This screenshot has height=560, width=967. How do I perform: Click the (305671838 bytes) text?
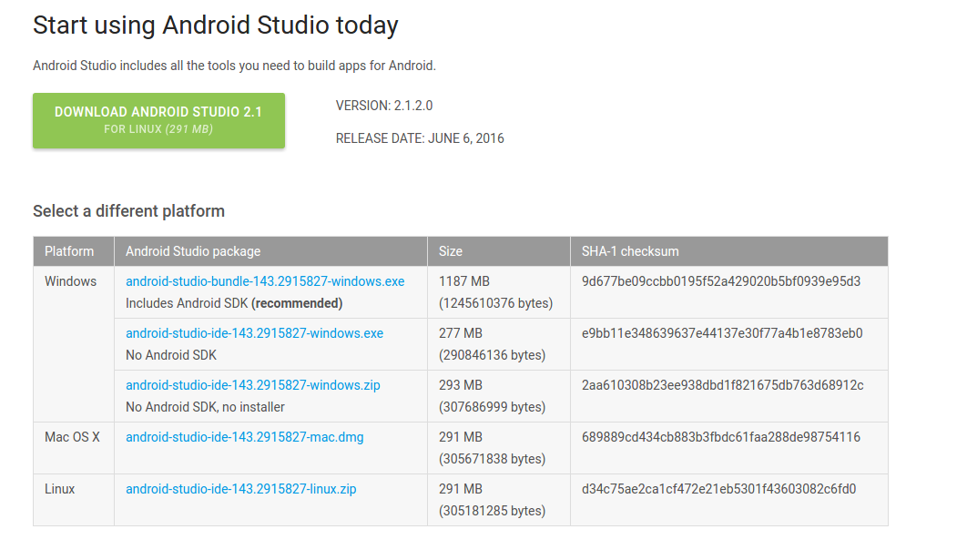(492, 459)
